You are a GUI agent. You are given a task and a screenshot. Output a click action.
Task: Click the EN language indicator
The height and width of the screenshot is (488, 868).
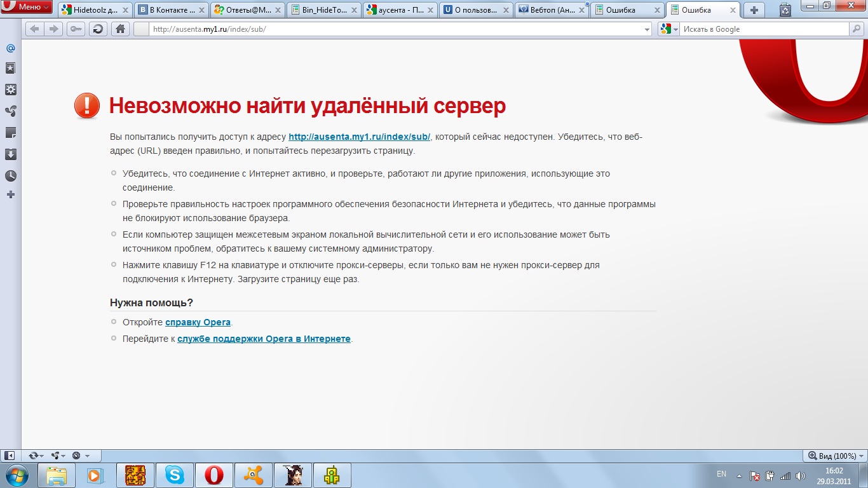(x=721, y=474)
